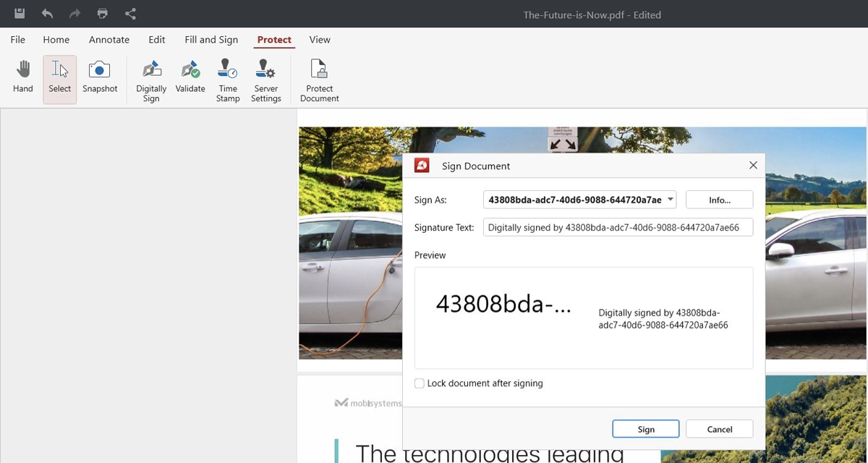Image resolution: width=868 pixels, height=463 pixels.
Task: Open Server Settings
Action: [x=266, y=81]
